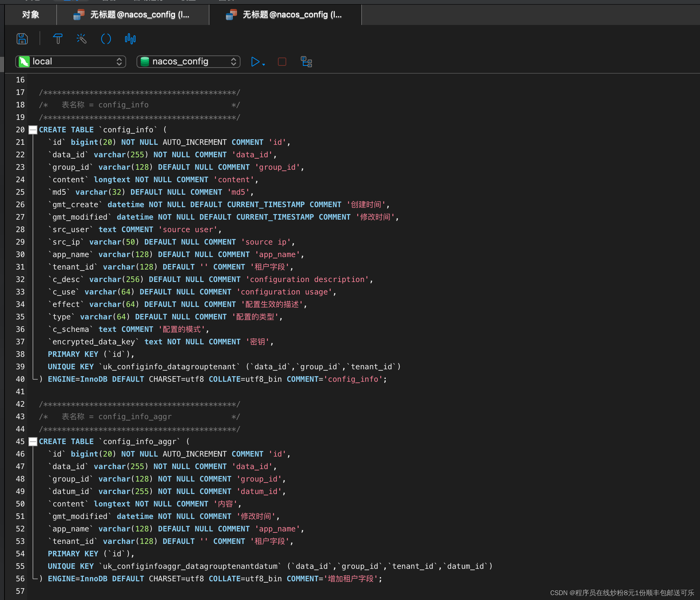Click '配置生效的描述' string on line 34
This screenshot has height=600, width=700.
click(272, 305)
